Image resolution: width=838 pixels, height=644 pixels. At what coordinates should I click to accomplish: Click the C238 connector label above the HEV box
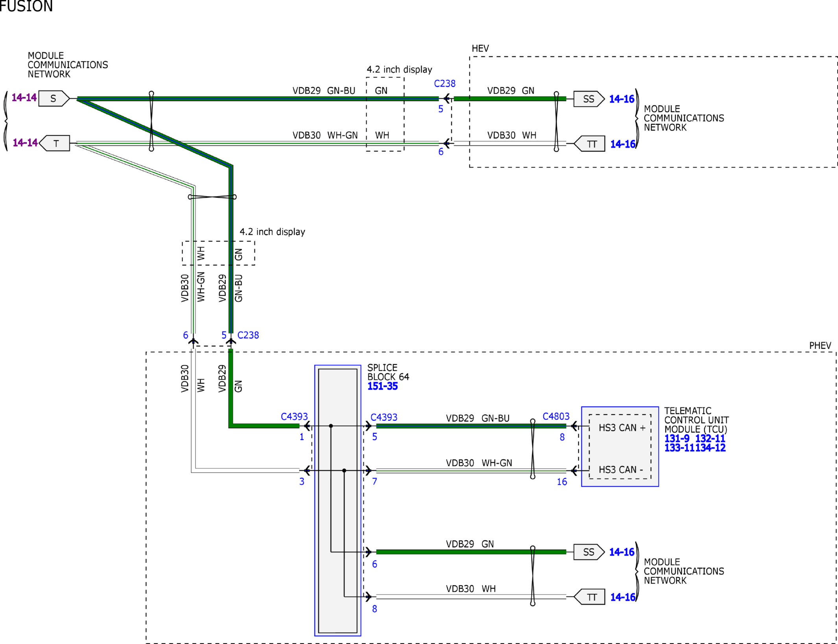(445, 84)
